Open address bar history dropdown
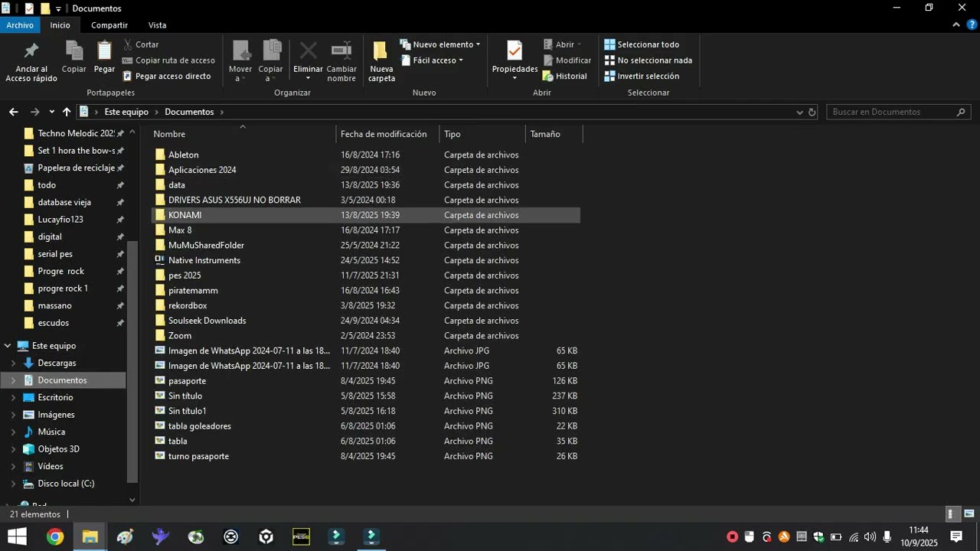The image size is (980, 551). point(799,112)
